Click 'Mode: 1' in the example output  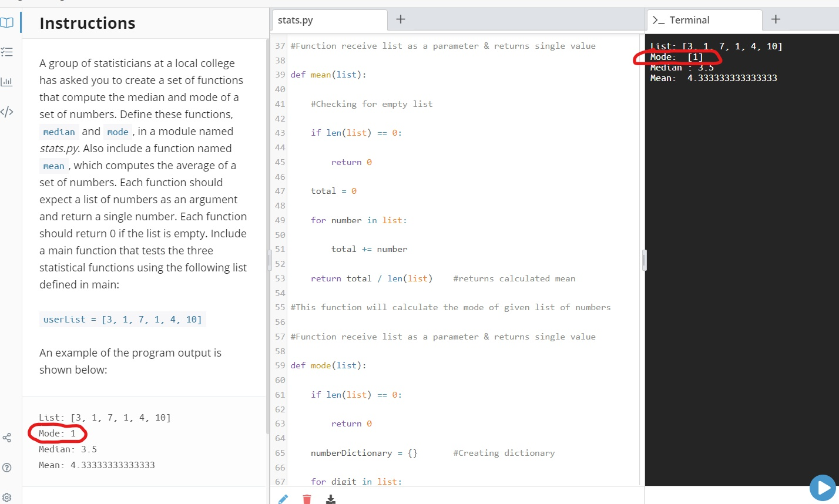pyautogui.click(x=57, y=434)
